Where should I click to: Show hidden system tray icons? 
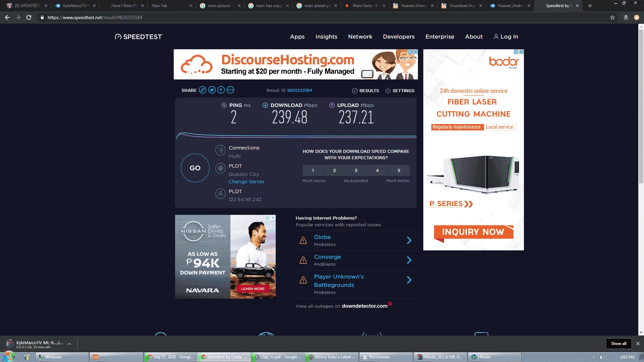point(594,357)
